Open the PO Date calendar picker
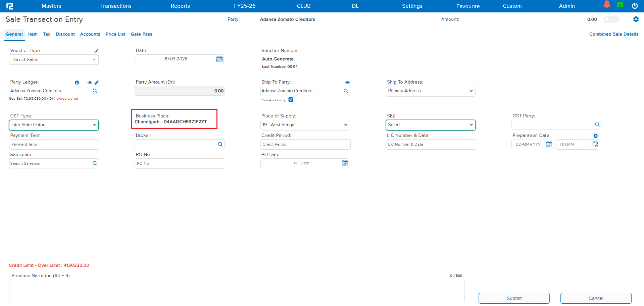Image resolution: width=644 pixels, height=306 pixels. (x=345, y=163)
